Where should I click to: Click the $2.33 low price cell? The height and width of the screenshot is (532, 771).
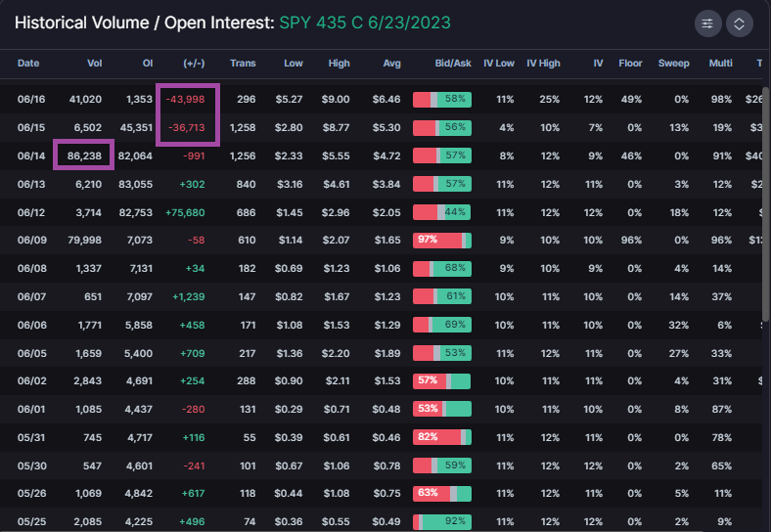pyautogui.click(x=289, y=155)
